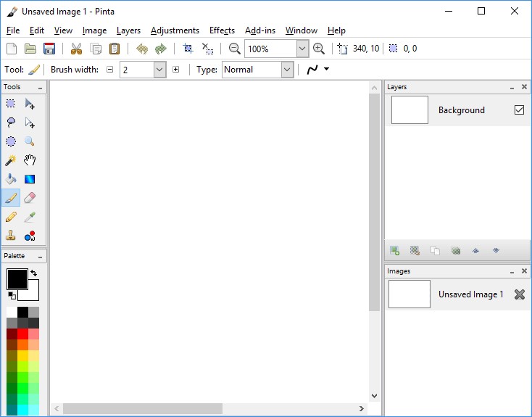Screen dimensions: 532x417
Task: Select the Rectangle Select tool
Action: point(11,104)
